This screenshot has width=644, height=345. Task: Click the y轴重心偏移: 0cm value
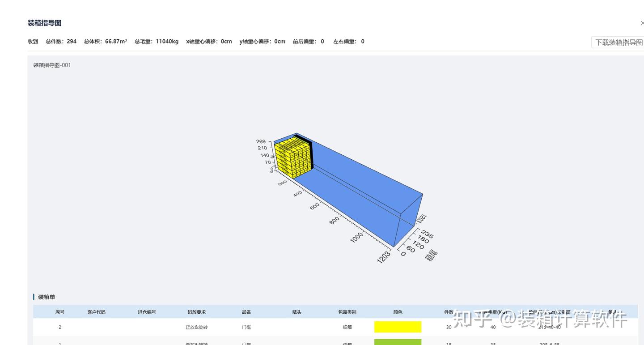[262, 42]
